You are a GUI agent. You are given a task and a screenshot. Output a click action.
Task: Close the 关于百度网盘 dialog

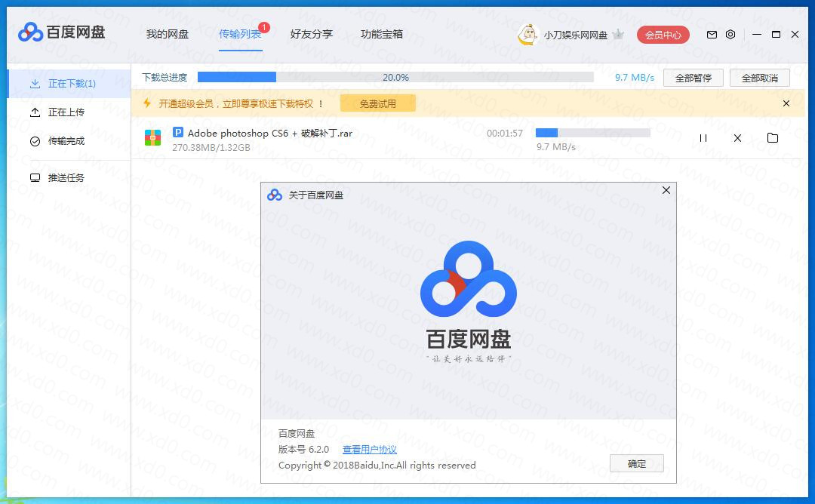pos(666,190)
